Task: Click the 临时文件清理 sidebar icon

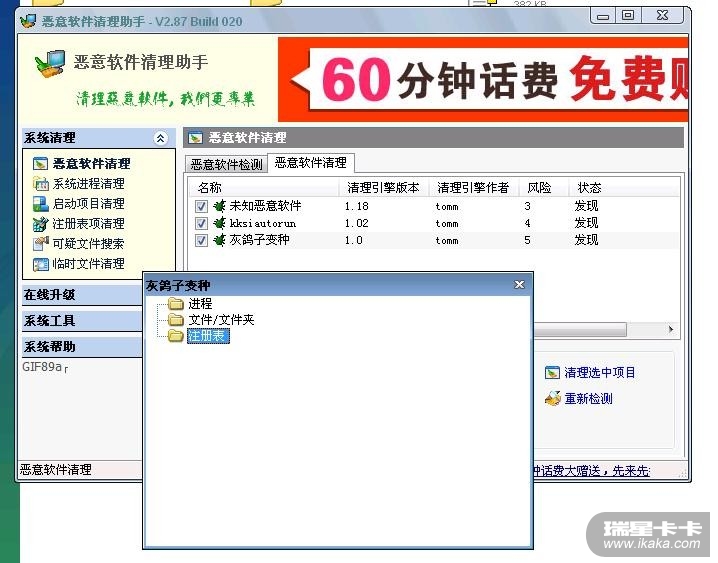Action: coord(41,264)
